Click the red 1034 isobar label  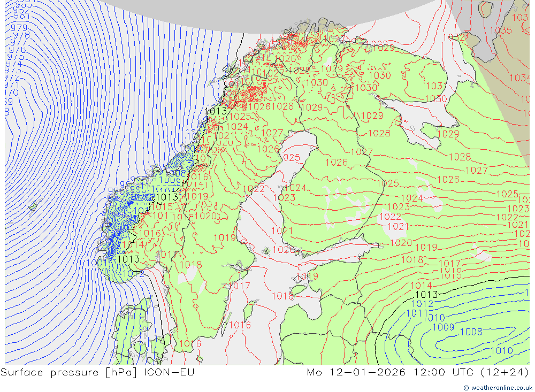(x=519, y=78)
